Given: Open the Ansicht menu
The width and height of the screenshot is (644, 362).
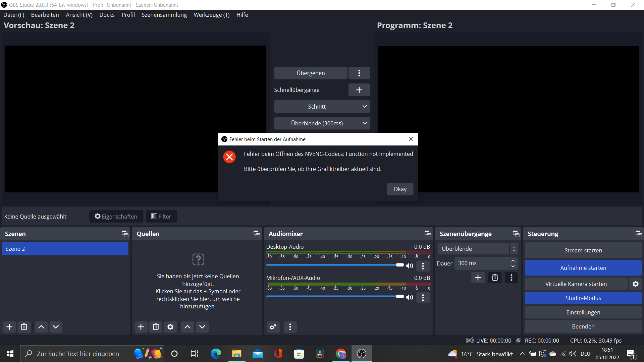Looking at the screenshot, I should [x=79, y=15].
